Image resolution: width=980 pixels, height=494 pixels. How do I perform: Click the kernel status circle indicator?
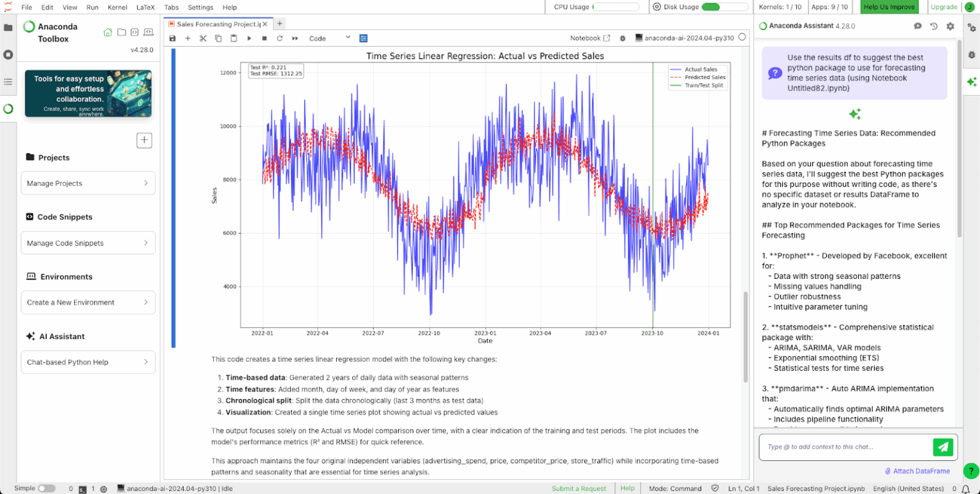pos(742,38)
